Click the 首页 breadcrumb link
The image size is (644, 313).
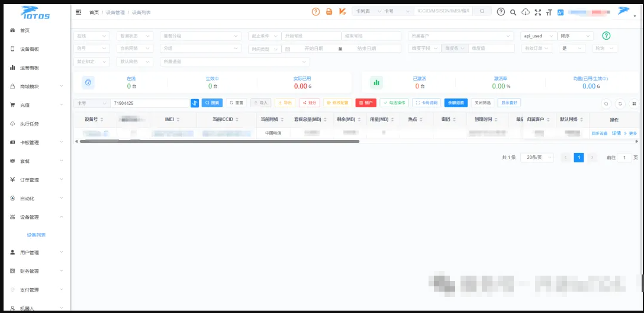click(x=94, y=12)
